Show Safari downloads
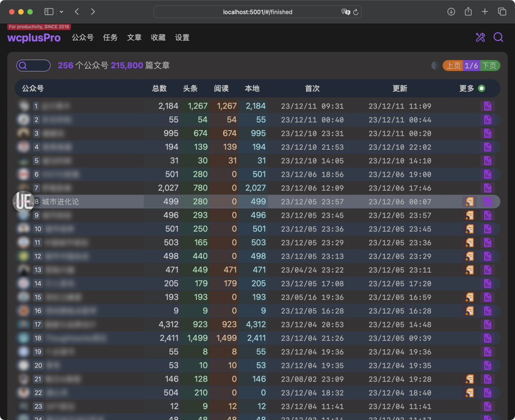The height and width of the screenshot is (420, 515). 451,12
